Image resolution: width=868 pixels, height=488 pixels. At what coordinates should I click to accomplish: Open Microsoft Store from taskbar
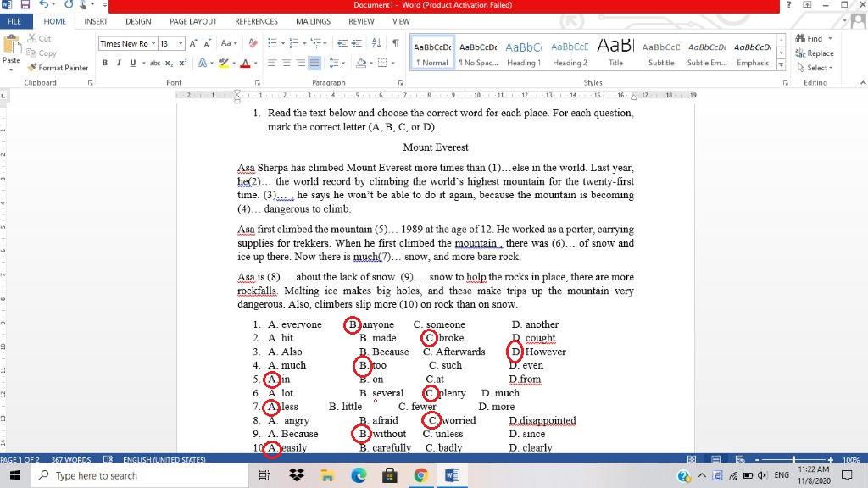coord(390,475)
